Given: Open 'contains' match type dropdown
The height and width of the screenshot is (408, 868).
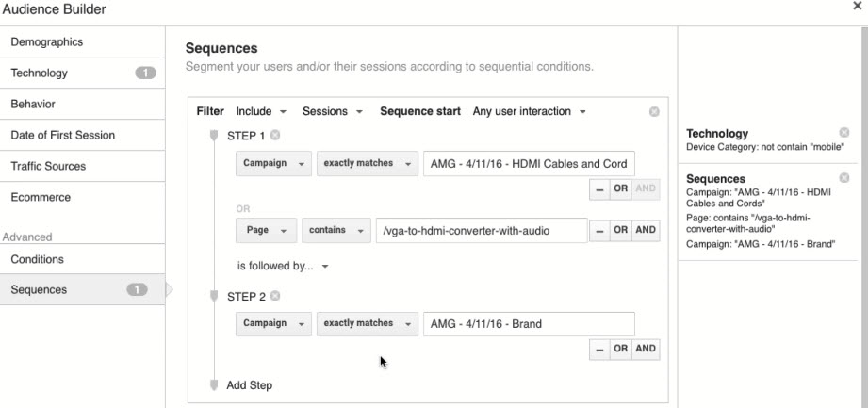Looking at the screenshot, I should point(336,230).
